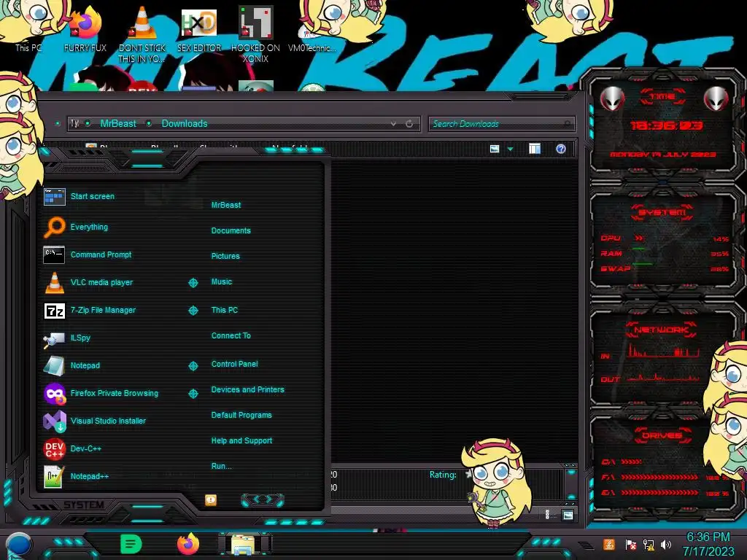Image resolution: width=747 pixels, height=560 pixels.
Task: Open the change view dropdown arrow
Action: 510,149
